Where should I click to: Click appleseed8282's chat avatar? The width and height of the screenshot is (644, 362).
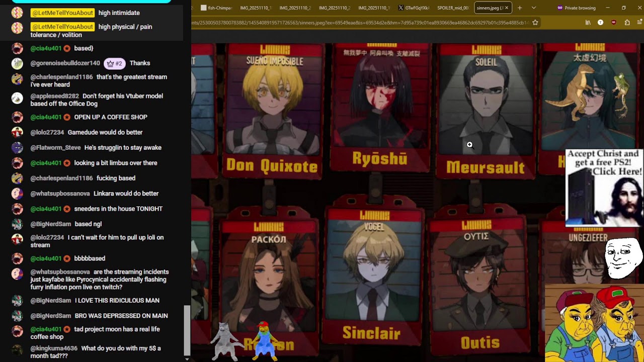click(x=18, y=98)
